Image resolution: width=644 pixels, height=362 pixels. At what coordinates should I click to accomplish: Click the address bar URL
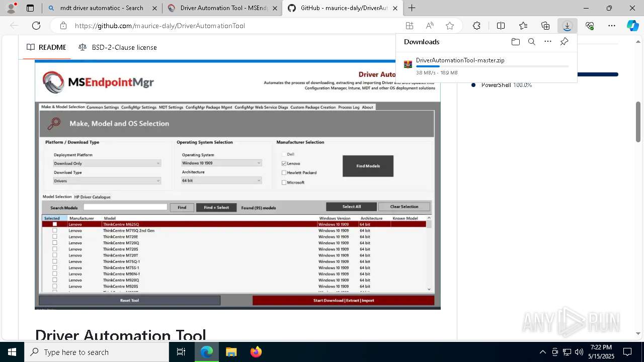pos(160,26)
